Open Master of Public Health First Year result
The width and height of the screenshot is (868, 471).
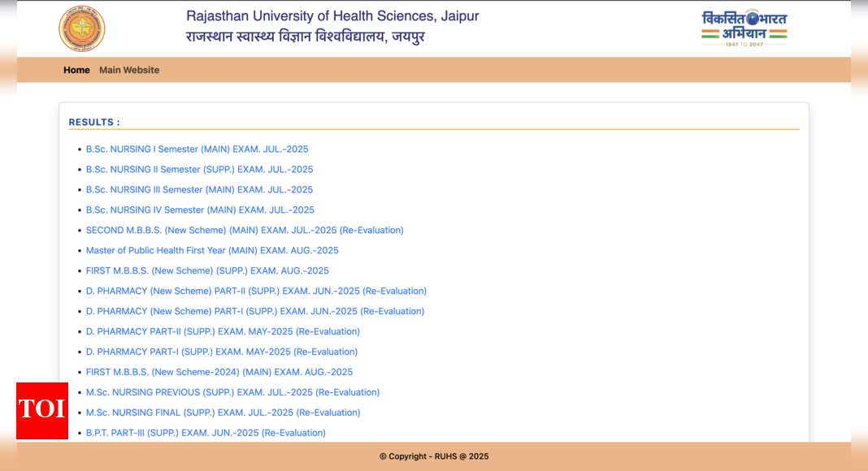(x=212, y=251)
